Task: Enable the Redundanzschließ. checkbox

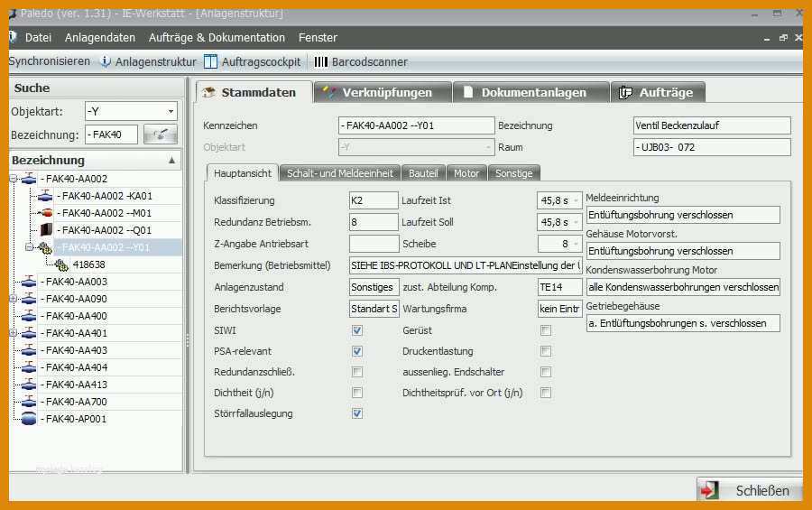Action: (357, 372)
